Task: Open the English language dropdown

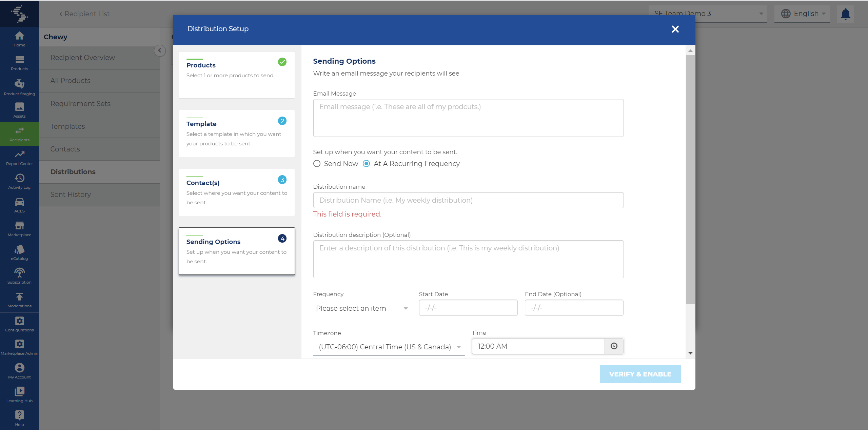Action: pos(802,14)
